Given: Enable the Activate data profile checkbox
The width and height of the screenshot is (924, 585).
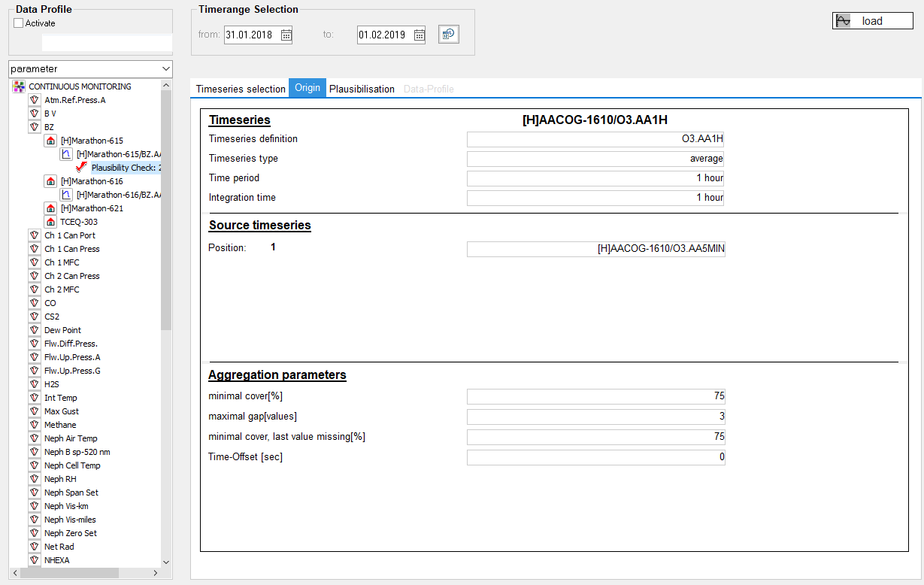Looking at the screenshot, I should (19, 23).
